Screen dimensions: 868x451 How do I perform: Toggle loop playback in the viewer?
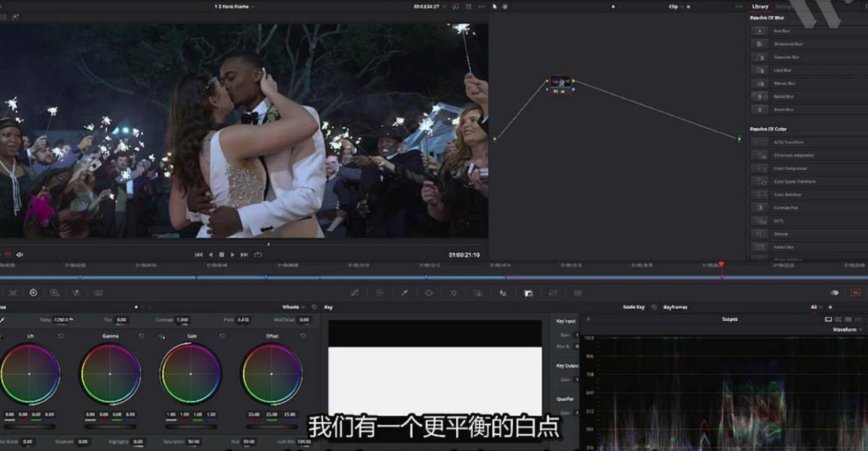(x=258, y=255)
